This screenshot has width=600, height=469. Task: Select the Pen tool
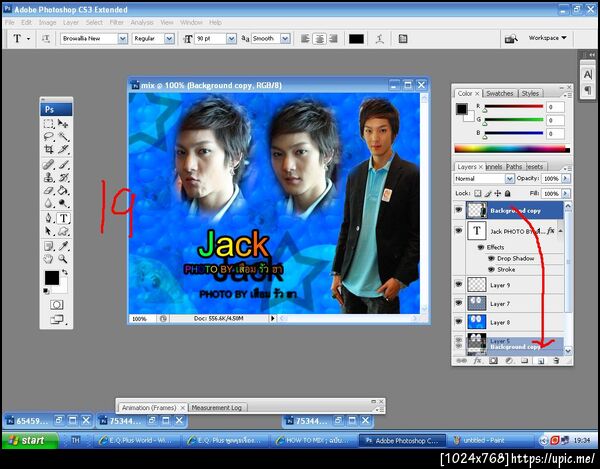click(49, 218)
